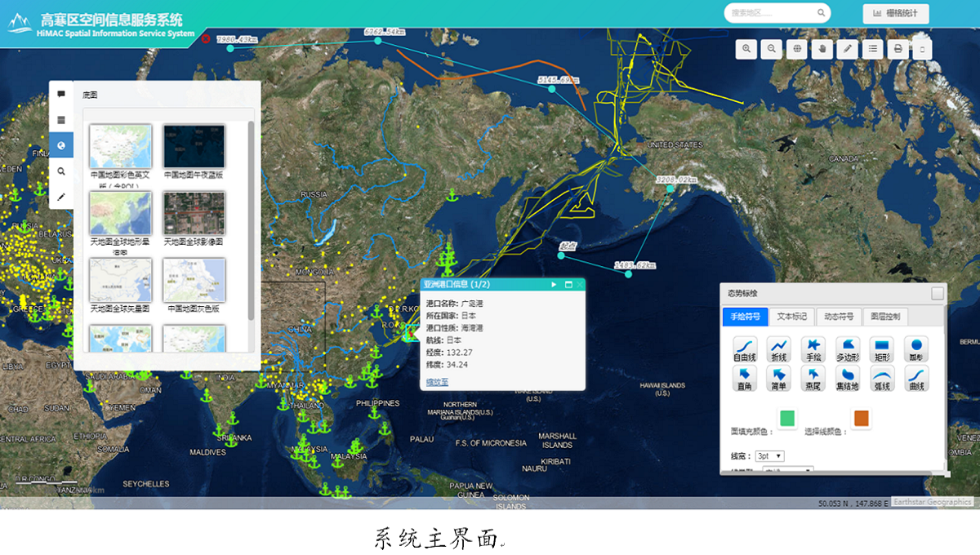Image resolution: width=980 pixels, height=555 pixels.
Task: Click the 栅格统计 button
Action: [895, 13]
